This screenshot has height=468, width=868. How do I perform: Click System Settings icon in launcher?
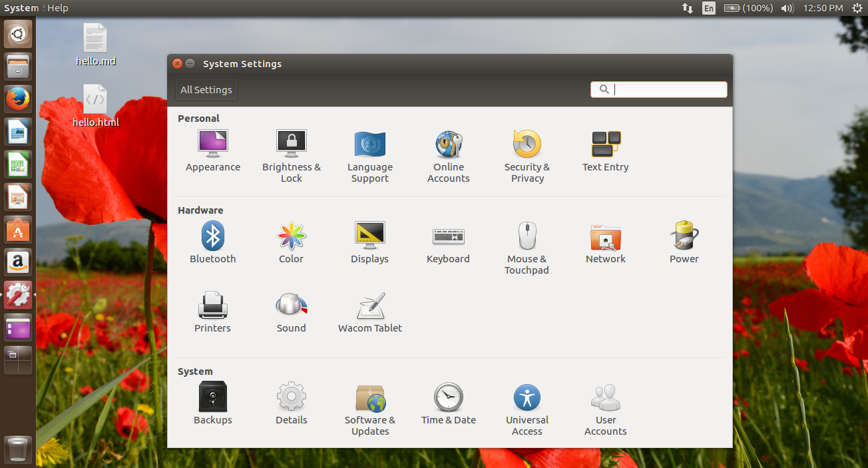point(18,294)
